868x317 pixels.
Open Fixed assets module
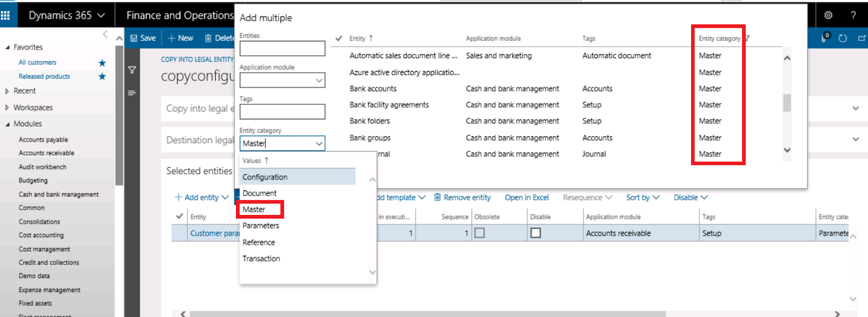[x=35, y=303]
